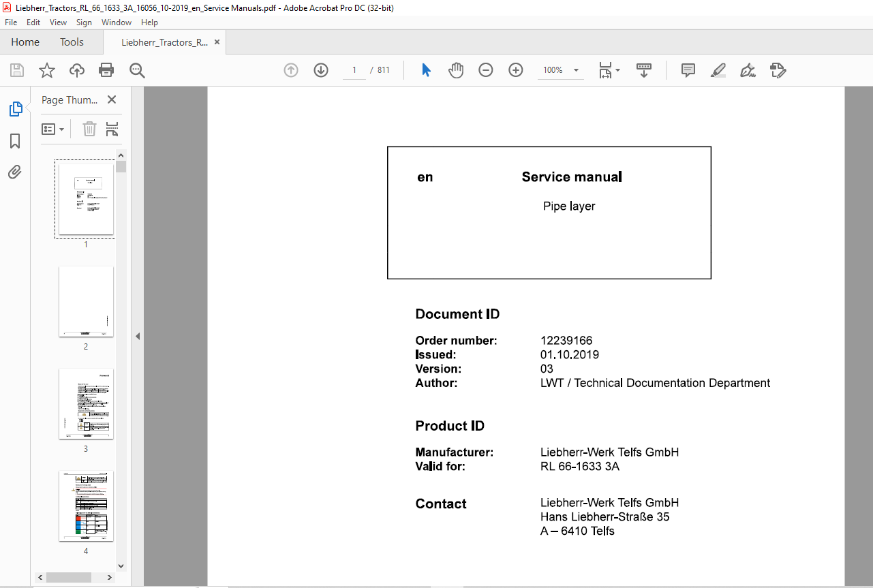Click the issued date 01.10.2019
Screen dimensions: 873x588
(570, 355)
